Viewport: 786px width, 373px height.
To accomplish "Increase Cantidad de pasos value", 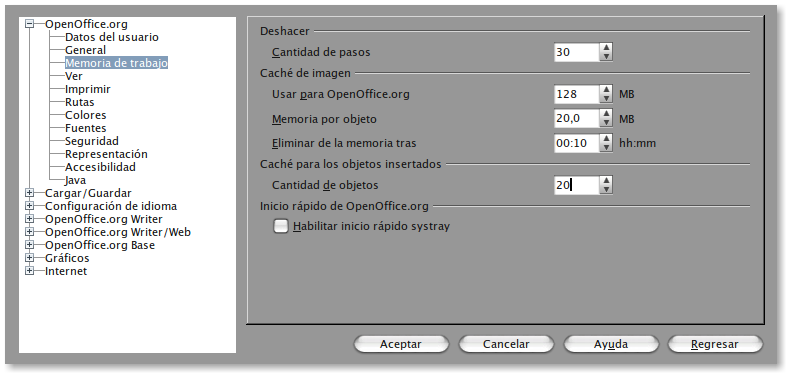I will (607, 48).
